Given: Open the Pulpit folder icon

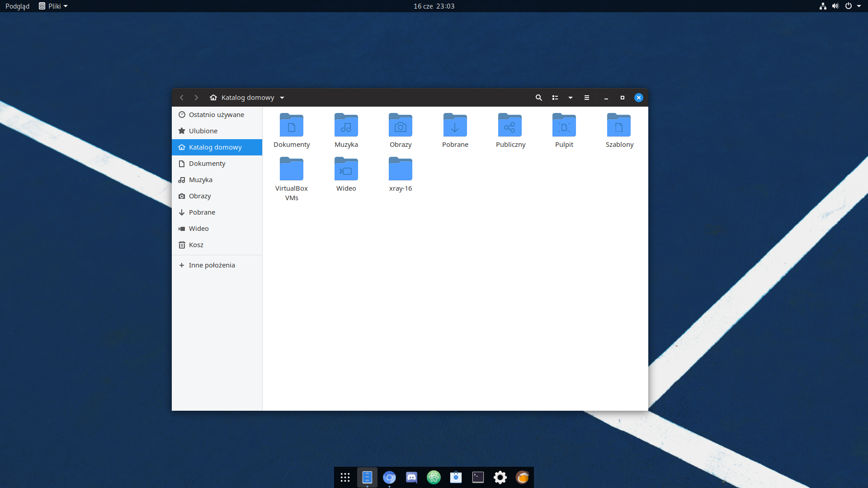Looking at the screenshot, I should click(564, 125).
